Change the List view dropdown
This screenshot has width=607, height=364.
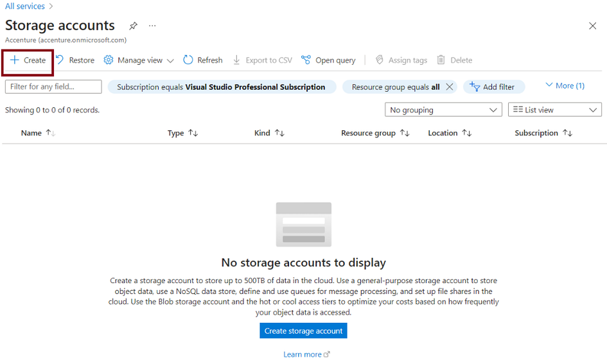(555, 110)
